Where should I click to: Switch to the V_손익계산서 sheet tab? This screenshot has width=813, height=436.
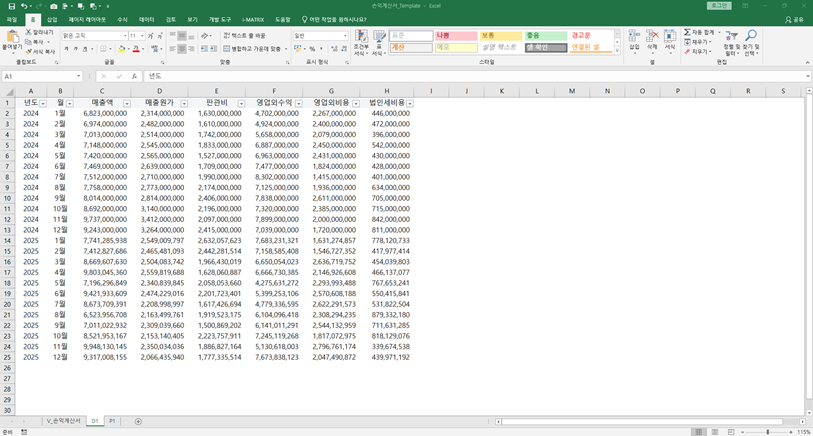pos(61,421)
